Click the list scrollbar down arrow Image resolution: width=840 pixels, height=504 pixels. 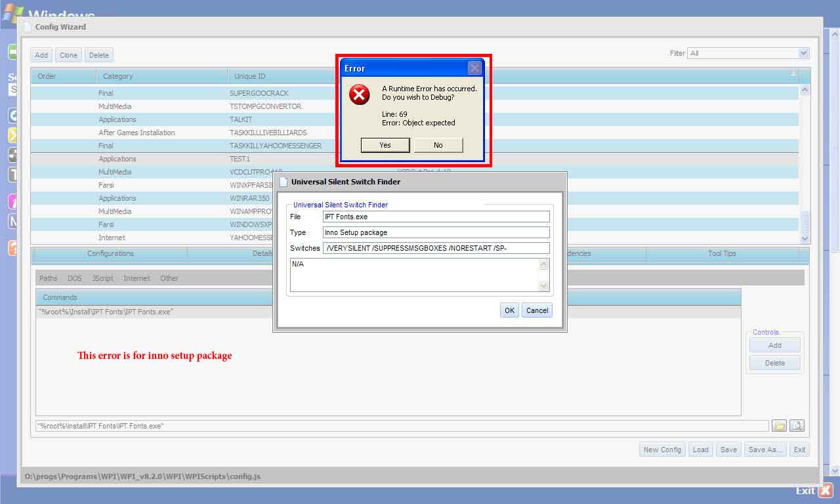coord(805,239)
